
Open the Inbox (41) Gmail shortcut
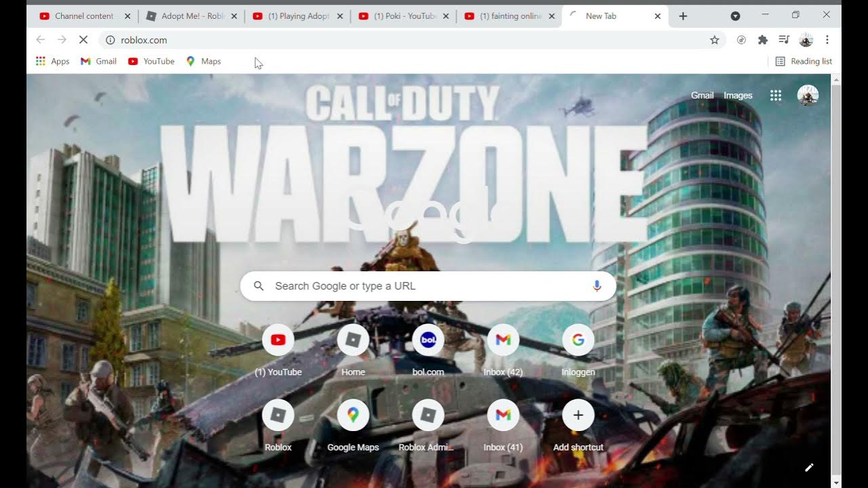[503, 415]
